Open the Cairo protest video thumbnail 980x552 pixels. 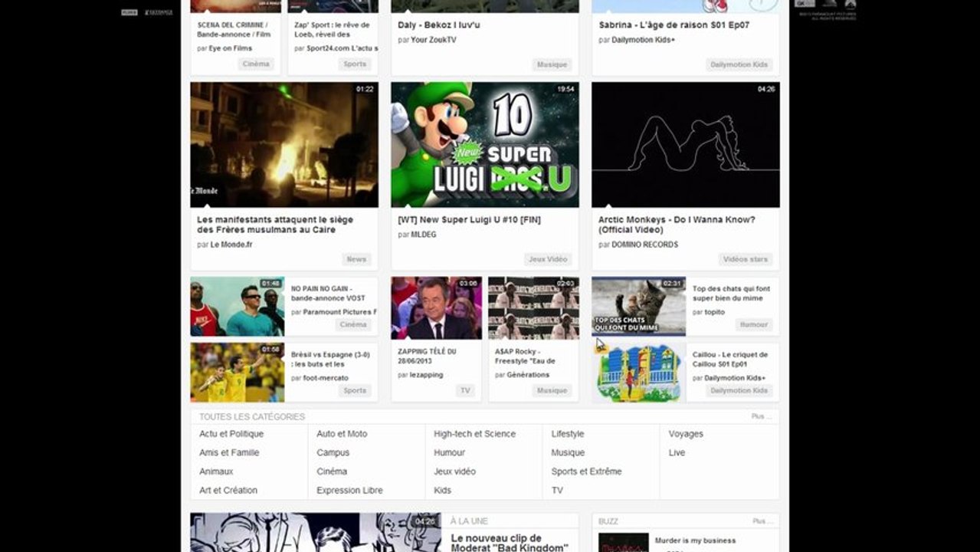284,144
